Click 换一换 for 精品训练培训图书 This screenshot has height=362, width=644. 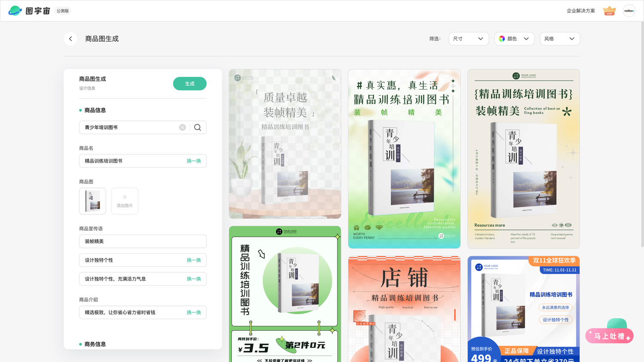tap(194, 161)
